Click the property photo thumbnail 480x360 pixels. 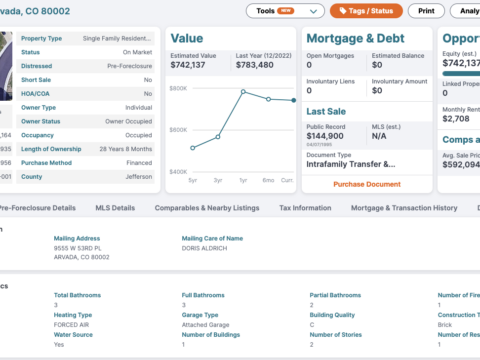click(6, 66)
